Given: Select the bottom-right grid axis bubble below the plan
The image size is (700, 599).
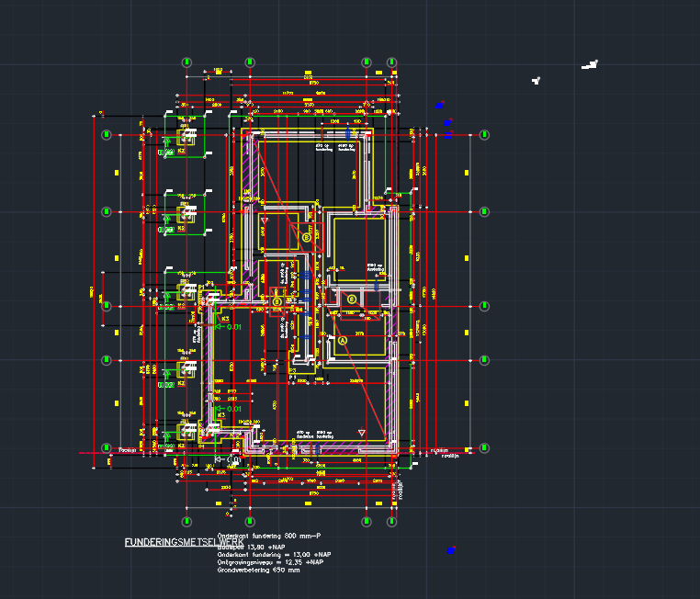Looking at the screenshot, I should 393,520.
